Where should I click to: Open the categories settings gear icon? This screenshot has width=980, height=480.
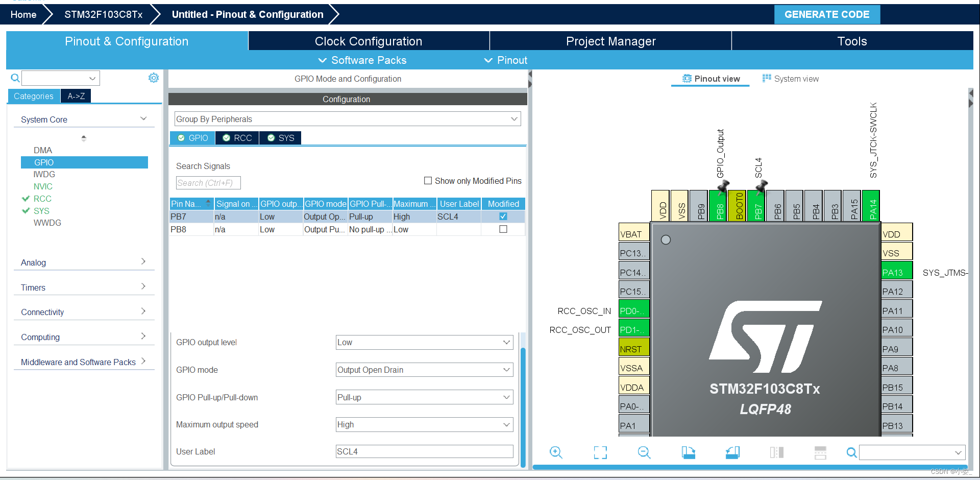[154, 78]
